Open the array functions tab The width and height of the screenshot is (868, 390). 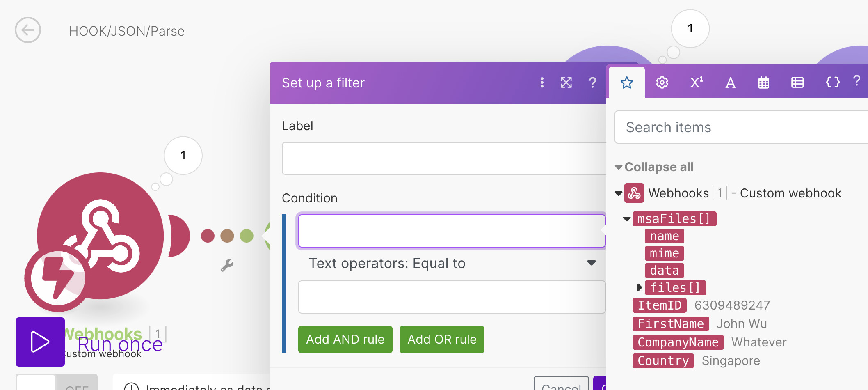797,83
